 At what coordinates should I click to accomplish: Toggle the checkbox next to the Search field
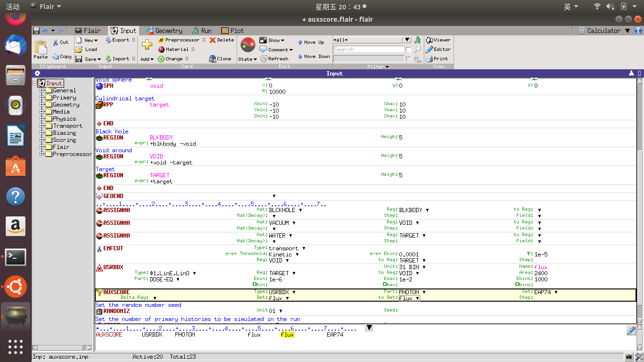[x=408, y=49]
